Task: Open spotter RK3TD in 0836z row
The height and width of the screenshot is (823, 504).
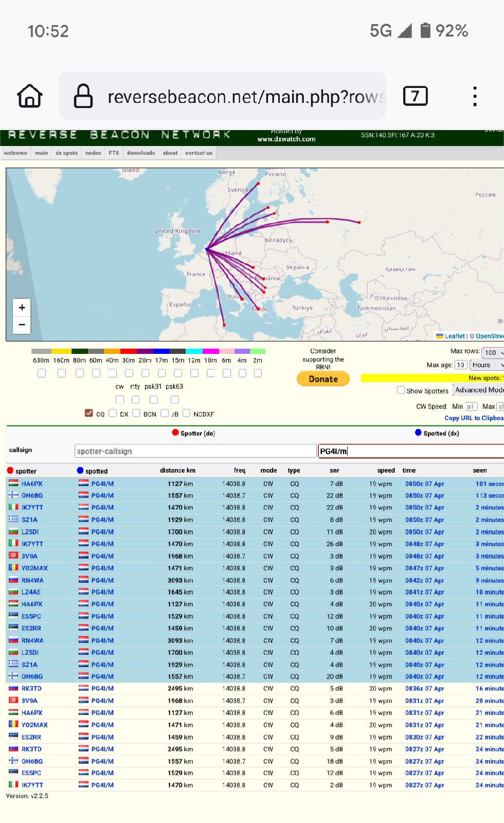Action: (31, 688)
